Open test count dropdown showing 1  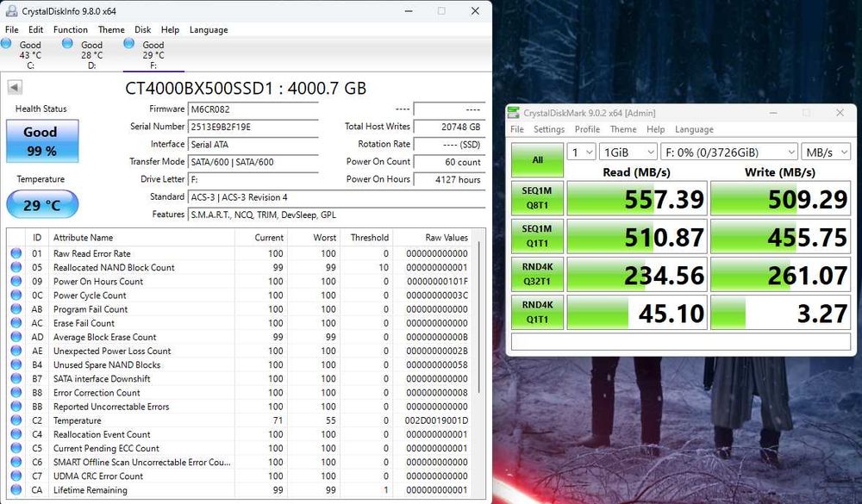[x=581, y=152]
